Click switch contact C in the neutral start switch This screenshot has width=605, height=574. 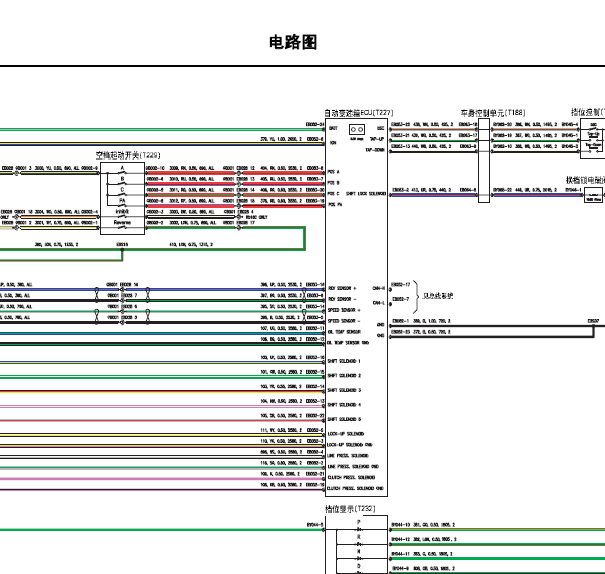pyautogui.click(x=122, y=192)
